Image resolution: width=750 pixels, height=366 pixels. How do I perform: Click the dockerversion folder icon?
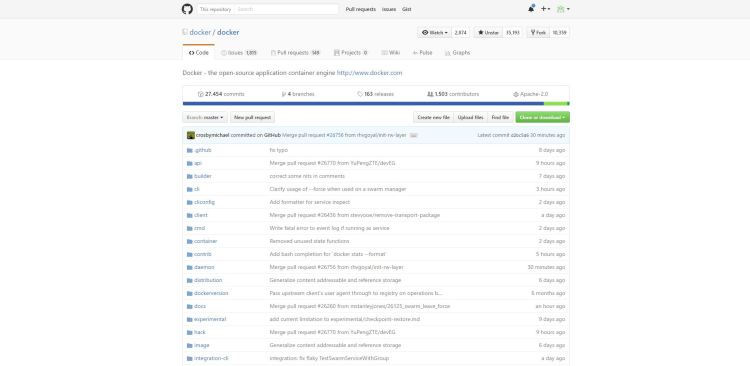pyautogui.click(x=189, y=293)
